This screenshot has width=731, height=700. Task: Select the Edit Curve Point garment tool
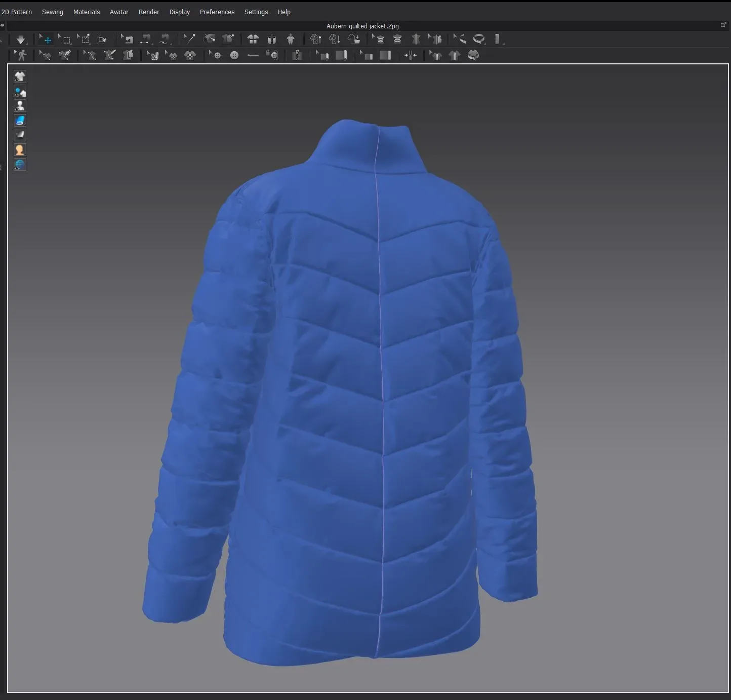pyautogui.click(x=45, y=55)
